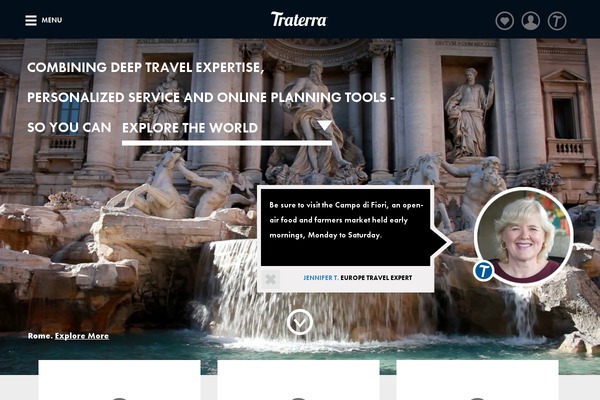
Task: Click 'Combining deep travel expertise,' headline
Action: [145, 67]
